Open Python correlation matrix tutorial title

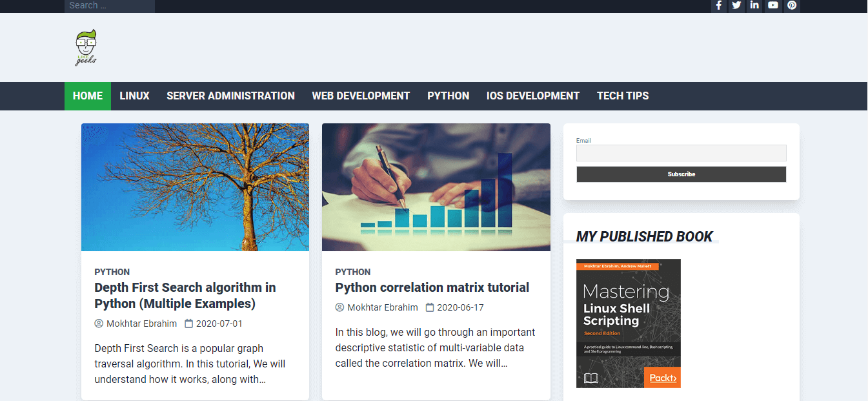coord(432,287)
